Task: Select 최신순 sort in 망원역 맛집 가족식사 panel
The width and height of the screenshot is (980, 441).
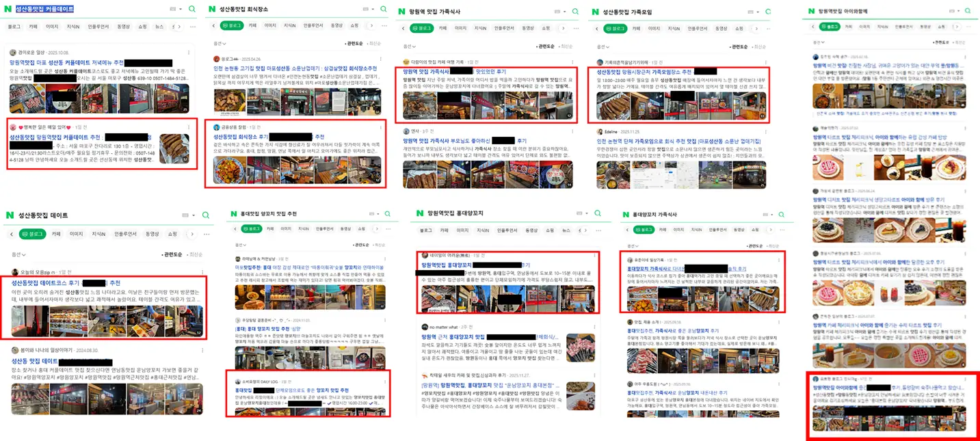Action: pyautogui.click(x=564, y=46)
